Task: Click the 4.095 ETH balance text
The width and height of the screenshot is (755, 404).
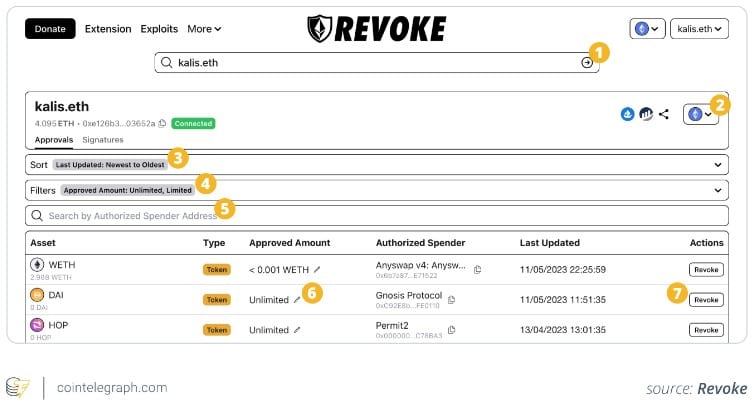Action: tap(54, 124)
